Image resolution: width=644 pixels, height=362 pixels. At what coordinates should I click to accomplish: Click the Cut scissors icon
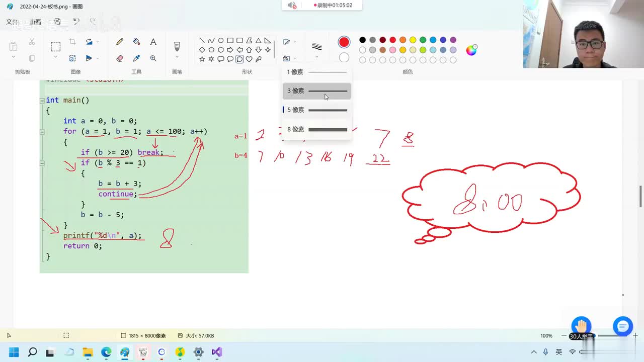click(32, 42)
